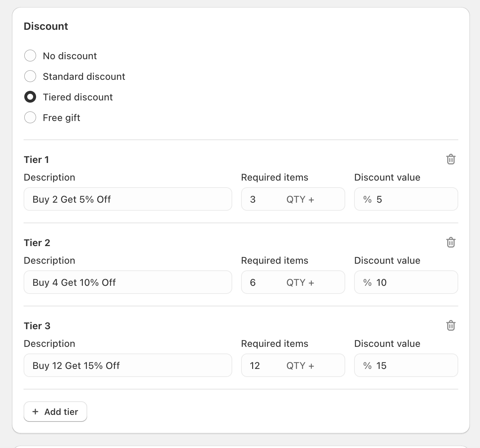Click the Standard discount label text
This screenshot has height=448, width=480.
coord(84,77)
